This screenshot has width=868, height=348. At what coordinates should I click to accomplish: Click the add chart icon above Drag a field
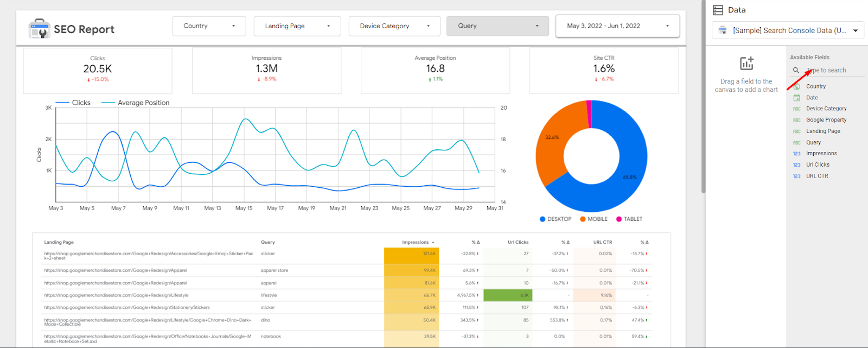click(746, 63)
